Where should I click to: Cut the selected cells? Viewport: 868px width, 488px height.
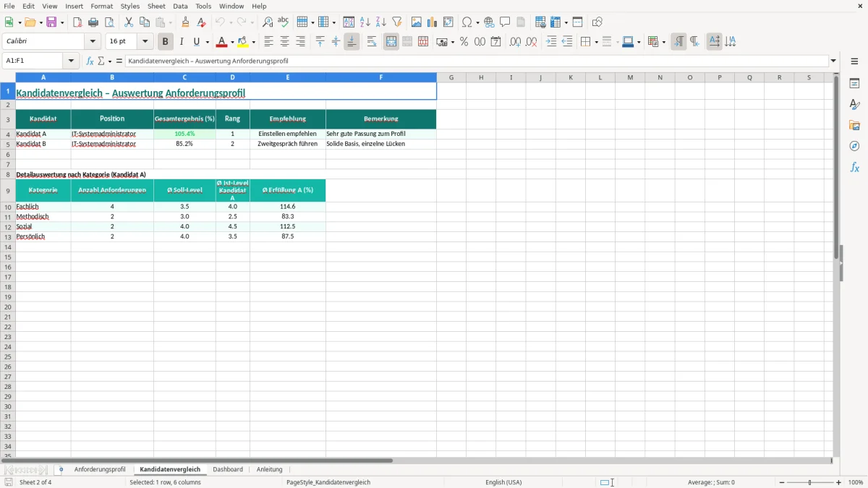129,22
